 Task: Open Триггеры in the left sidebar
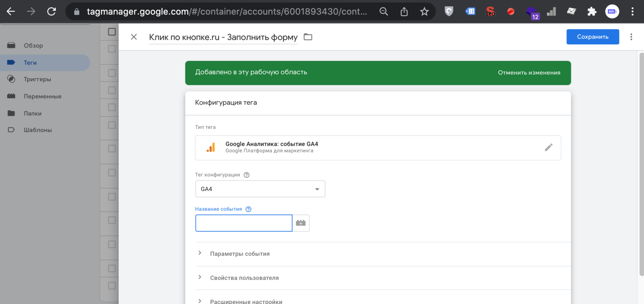[x=37, y=79]
